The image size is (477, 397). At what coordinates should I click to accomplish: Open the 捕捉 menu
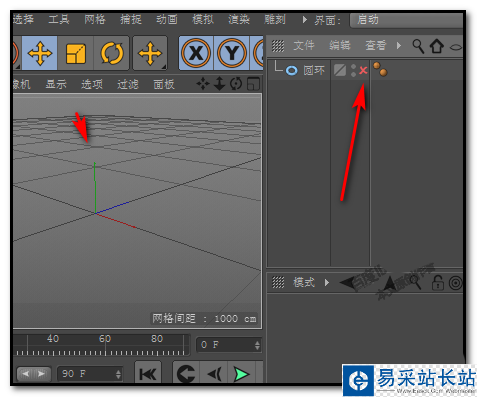(131, 19)
